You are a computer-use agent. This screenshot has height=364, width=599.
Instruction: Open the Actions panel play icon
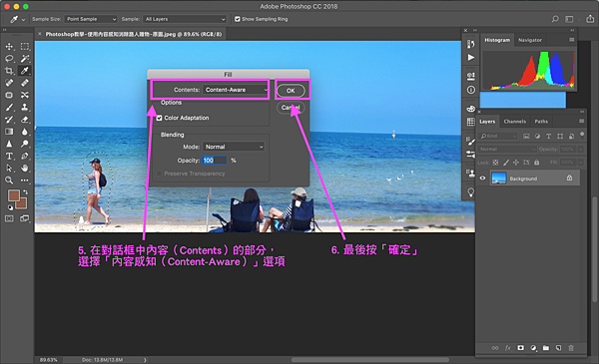(x=471, y=57)
